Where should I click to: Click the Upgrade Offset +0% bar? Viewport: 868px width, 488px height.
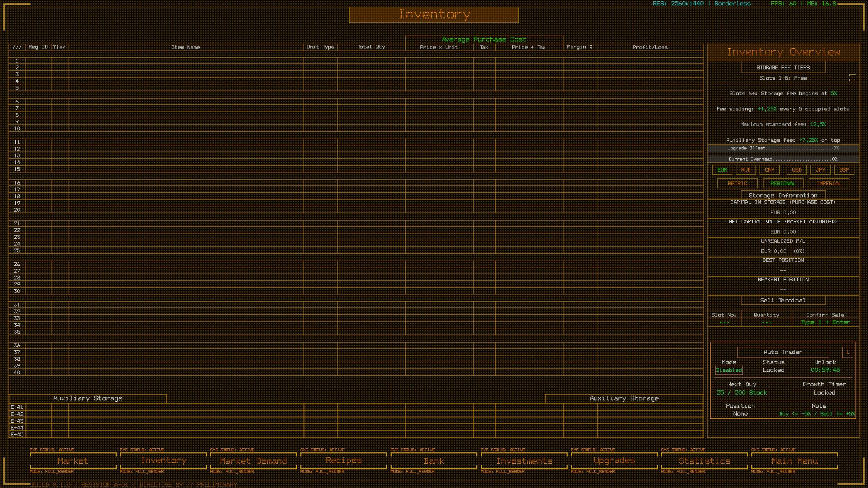(x=783, y=148)
